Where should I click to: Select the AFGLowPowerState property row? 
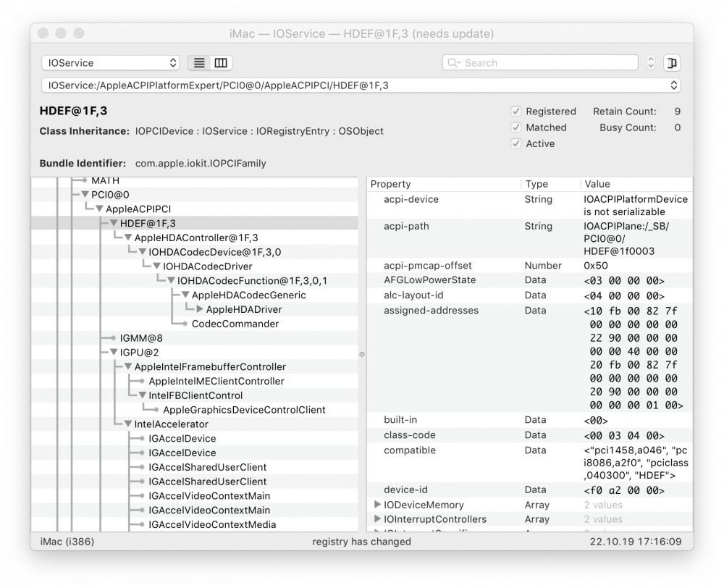(x=530, y=280)
